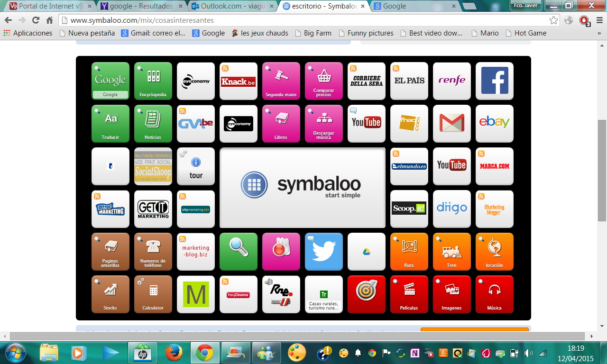Screen dimensions: 607x364
Task: Open the Música headphones tile
Action: (494, 294)
